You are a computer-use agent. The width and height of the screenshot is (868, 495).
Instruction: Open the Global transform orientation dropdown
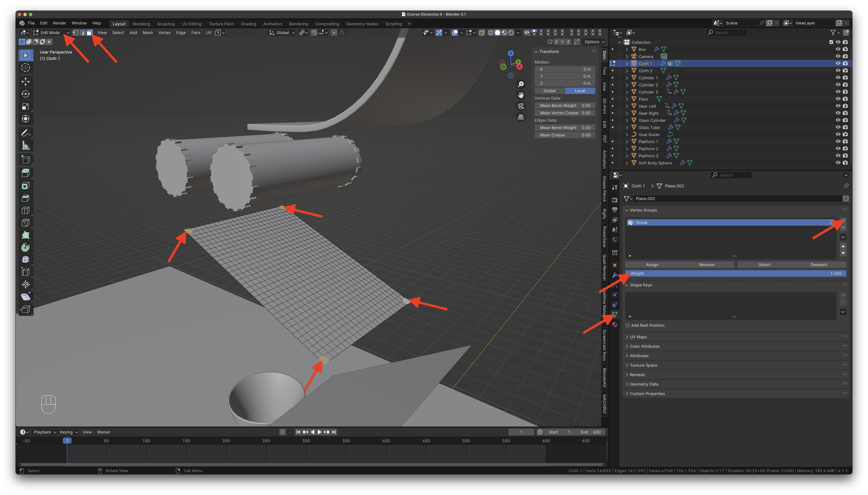click(282, 33)
